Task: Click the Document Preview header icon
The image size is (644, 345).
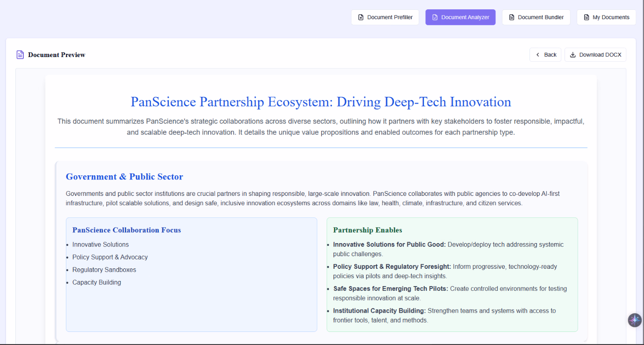Action: 20,55
